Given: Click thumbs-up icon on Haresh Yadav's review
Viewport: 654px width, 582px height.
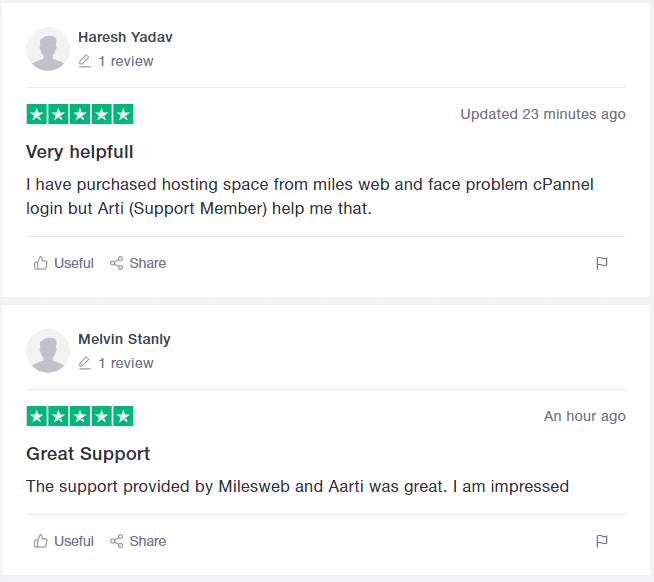Looking at the screenshot, I should coord(40,263).
